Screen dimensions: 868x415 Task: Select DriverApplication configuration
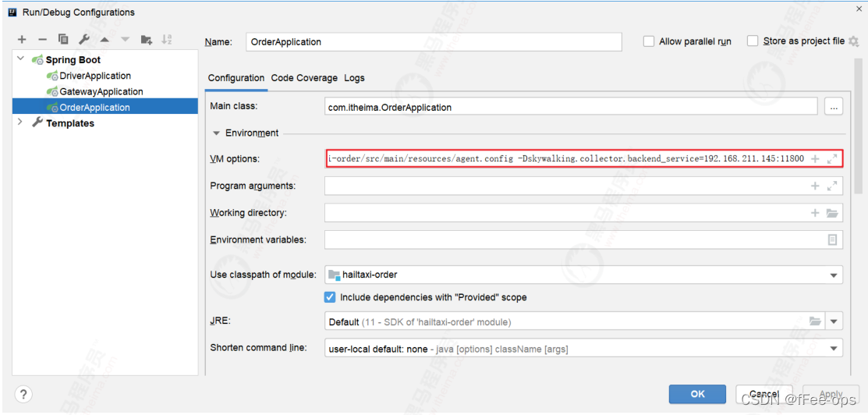[95, 76]
